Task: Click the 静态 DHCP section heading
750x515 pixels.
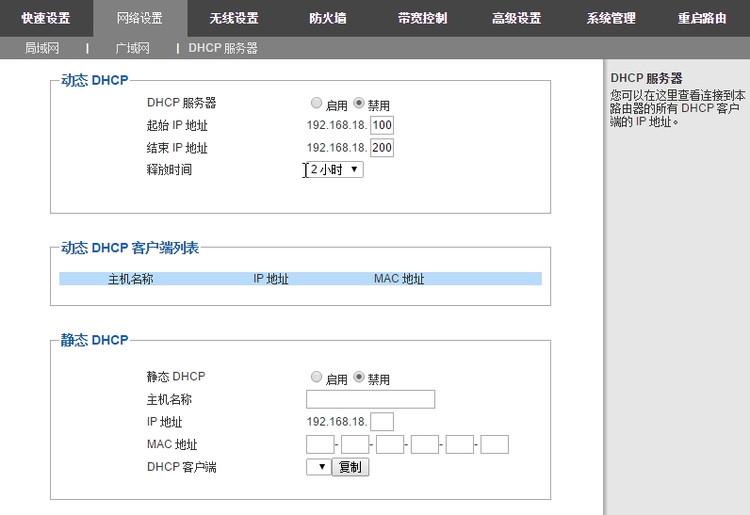Action: click(x=94, y=340)
